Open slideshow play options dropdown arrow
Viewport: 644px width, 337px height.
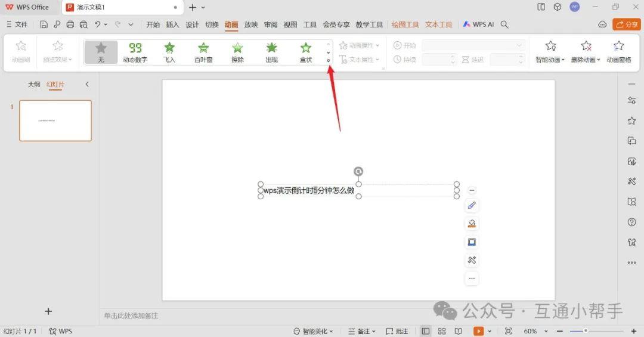pyautogui.click(x=490, y=331)
